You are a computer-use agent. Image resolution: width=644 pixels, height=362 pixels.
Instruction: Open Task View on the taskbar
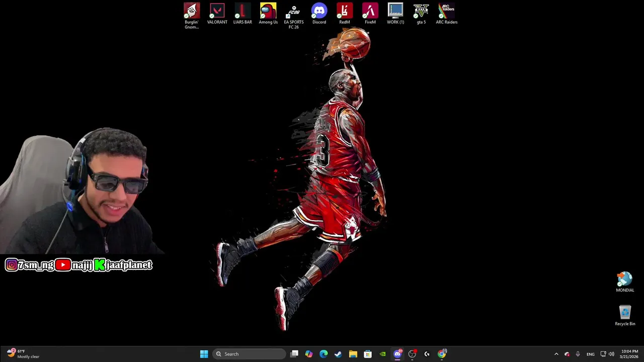coord(294,354)
